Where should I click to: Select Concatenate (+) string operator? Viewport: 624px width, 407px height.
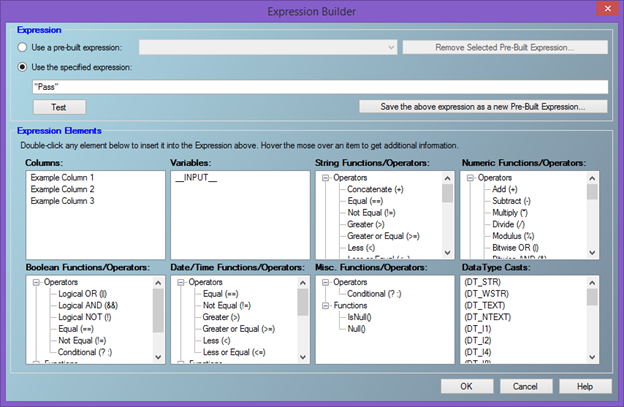pos(375,189)
